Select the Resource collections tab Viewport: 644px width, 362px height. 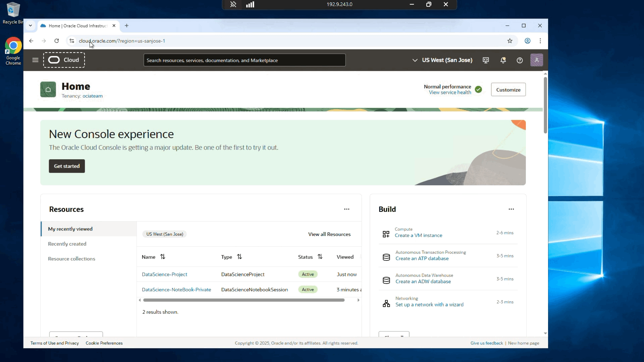coord(71,259)
